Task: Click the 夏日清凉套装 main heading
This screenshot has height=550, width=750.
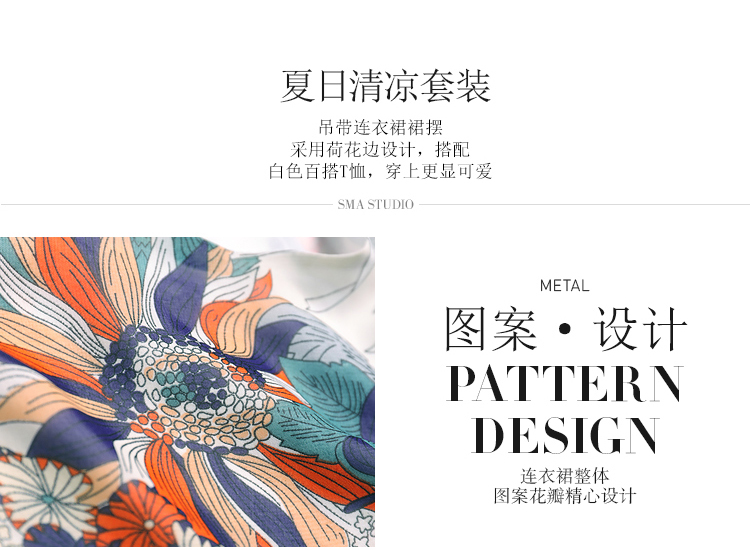Action: click(x=386, y=86)
